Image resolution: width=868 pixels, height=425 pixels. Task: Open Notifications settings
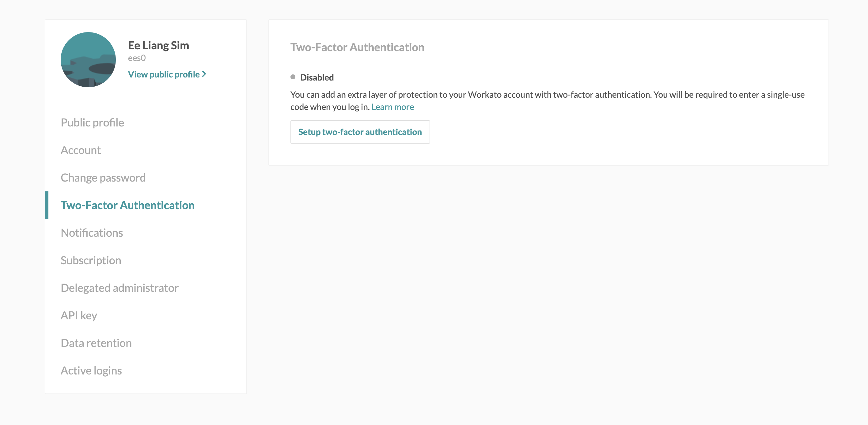click(92, 232)
